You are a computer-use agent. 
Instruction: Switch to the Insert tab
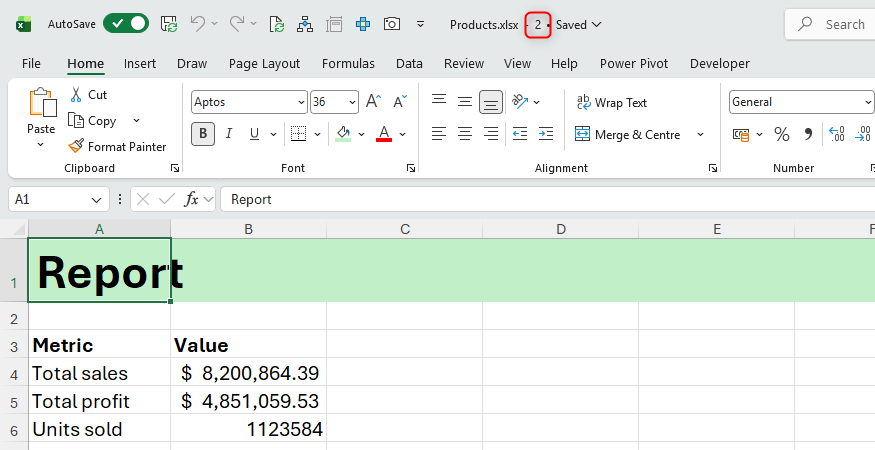[x=140, y=64]
